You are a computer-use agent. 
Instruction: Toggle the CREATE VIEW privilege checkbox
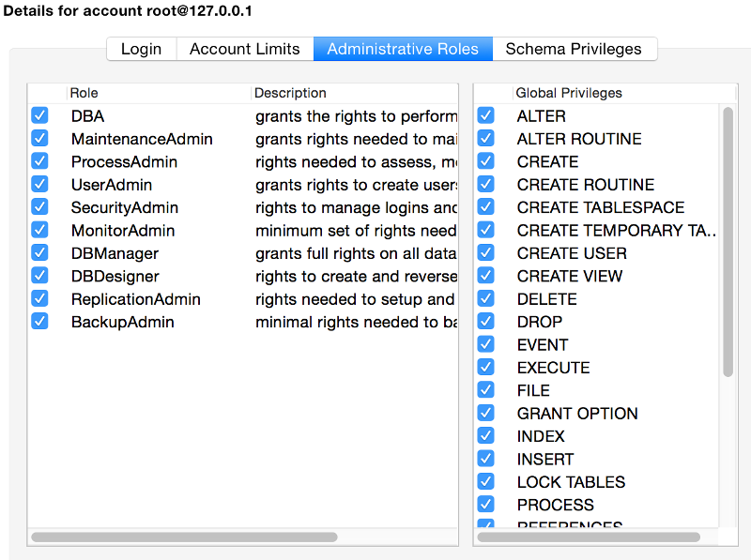coord(485,276)
